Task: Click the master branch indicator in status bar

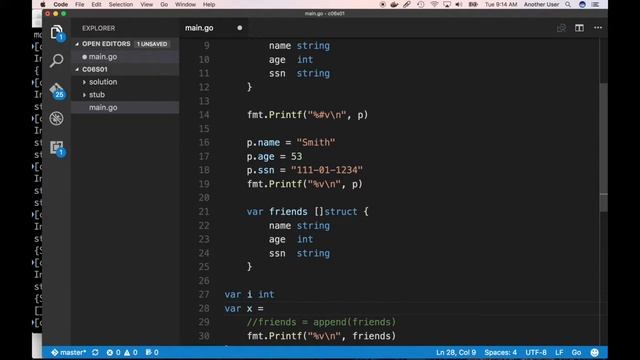Action: tap(69, 352)
